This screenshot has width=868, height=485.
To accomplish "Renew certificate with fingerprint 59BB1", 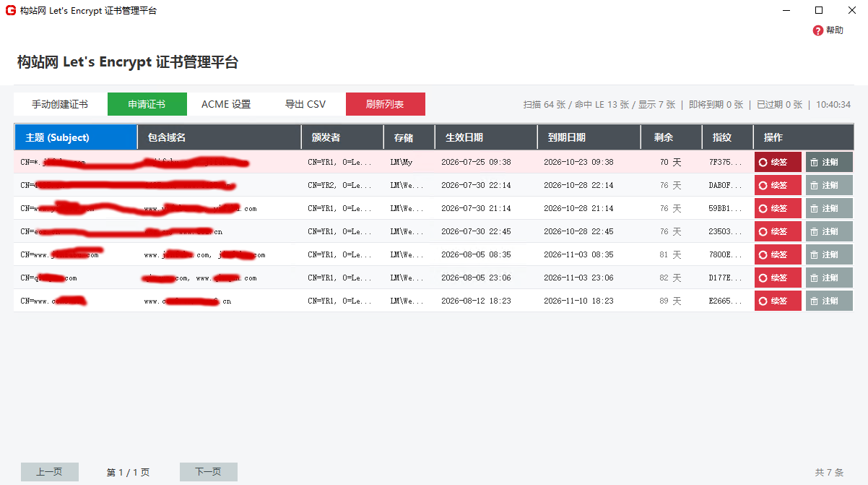I will click(778, 208).
